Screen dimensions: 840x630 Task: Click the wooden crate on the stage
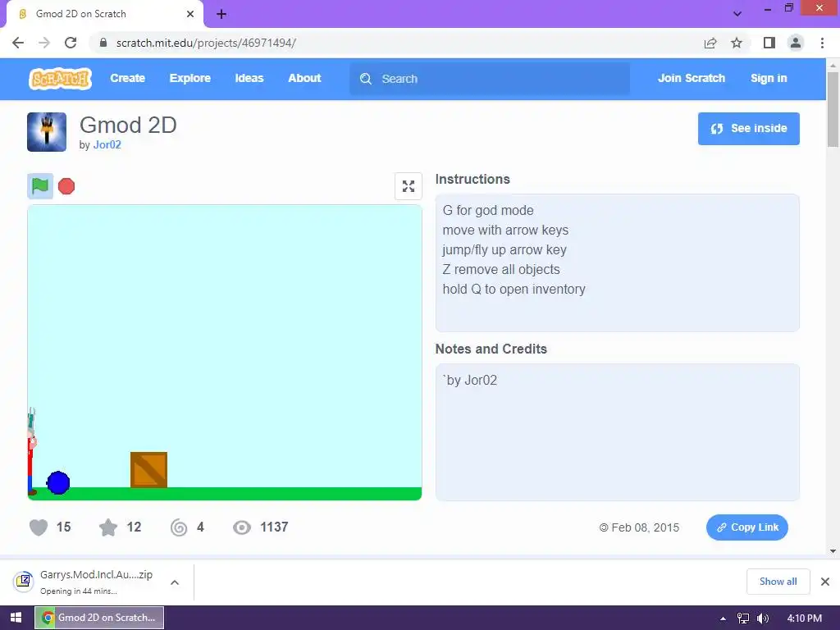(149, 470)
